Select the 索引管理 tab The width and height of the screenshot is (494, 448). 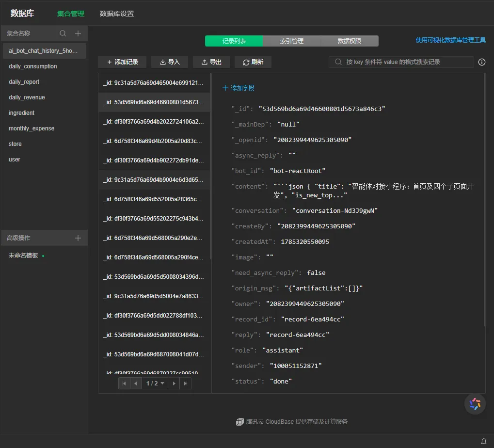point(291,41)
